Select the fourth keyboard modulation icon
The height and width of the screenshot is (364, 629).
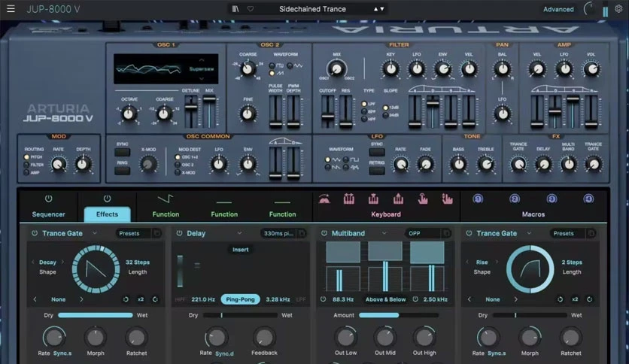(x=398, y=199)
